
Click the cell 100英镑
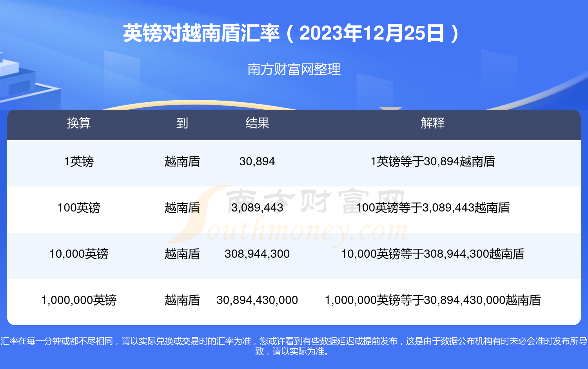pos(79,208)
